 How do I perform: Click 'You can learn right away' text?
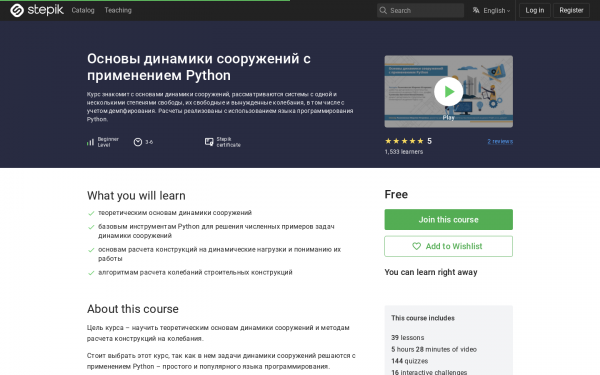pos(431,272)
